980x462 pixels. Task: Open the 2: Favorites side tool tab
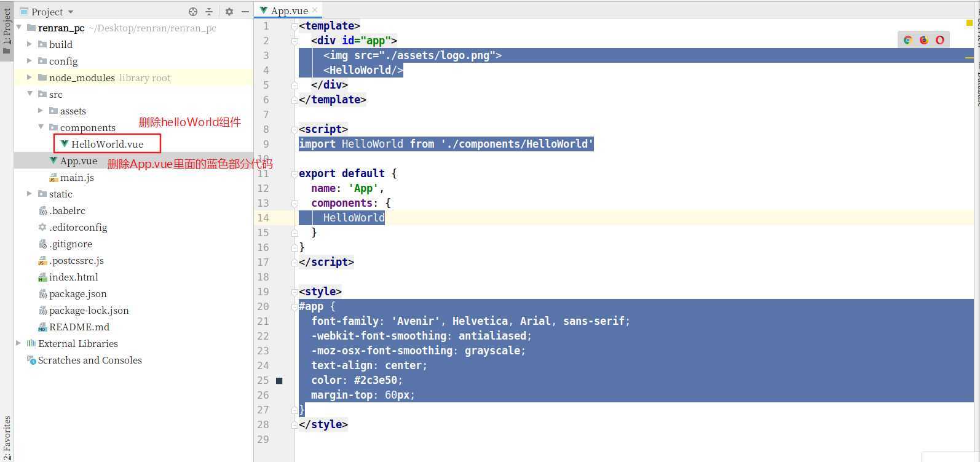pyautogui.click(x=7, y=438)
